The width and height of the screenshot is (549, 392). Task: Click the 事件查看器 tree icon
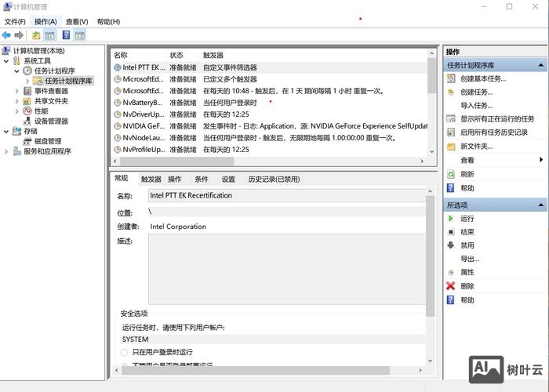point(27,91)
